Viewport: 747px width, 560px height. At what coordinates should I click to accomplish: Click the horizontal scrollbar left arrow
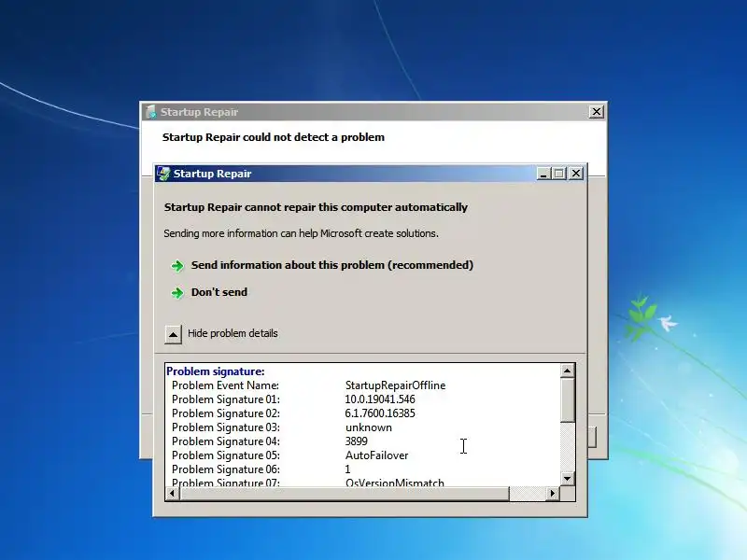click(172, 494)
